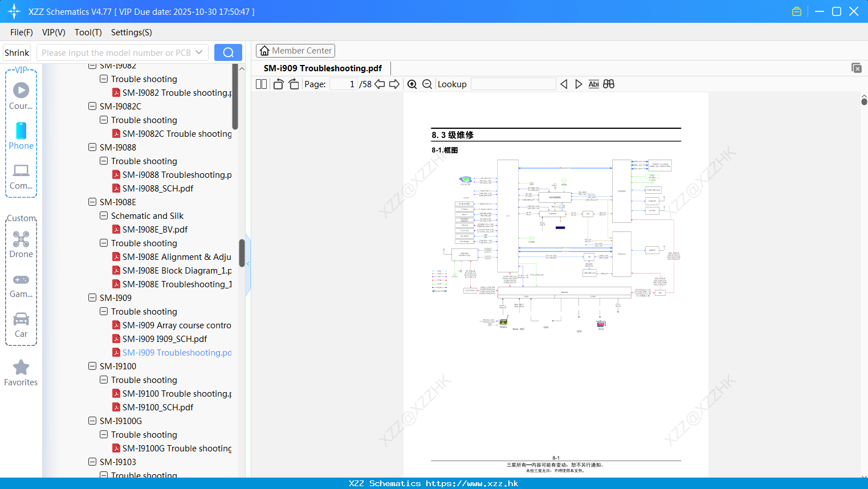Collapse the SM-I908E node
This screenshot has width=868, height=489.
pyautogui.click(x=92, y=202)
